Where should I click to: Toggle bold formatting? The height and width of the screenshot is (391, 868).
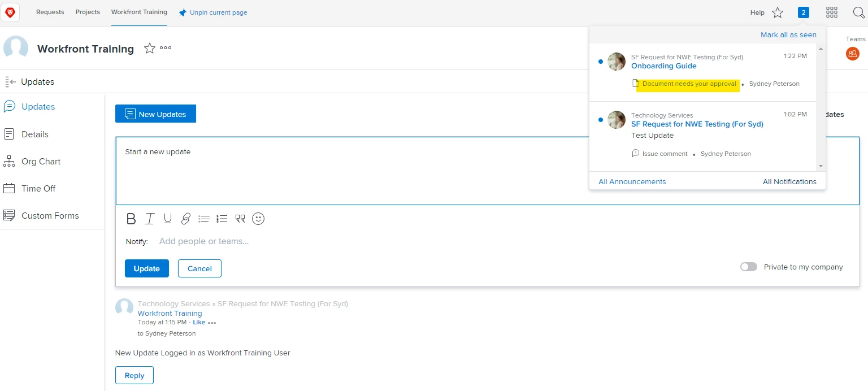tap(131, 219)
